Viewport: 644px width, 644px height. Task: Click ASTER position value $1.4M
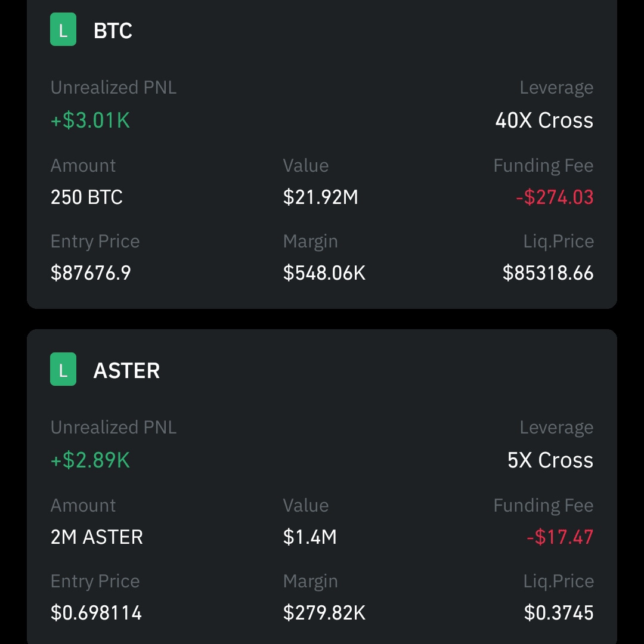click(309, 537)
